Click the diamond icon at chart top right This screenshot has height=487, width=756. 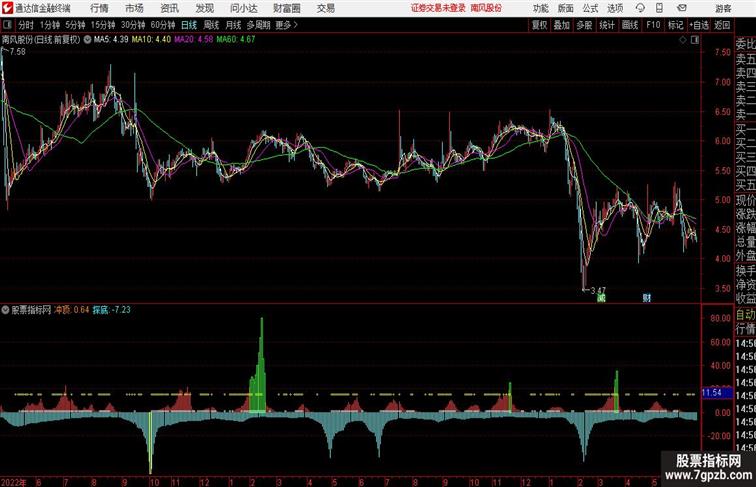683,40
